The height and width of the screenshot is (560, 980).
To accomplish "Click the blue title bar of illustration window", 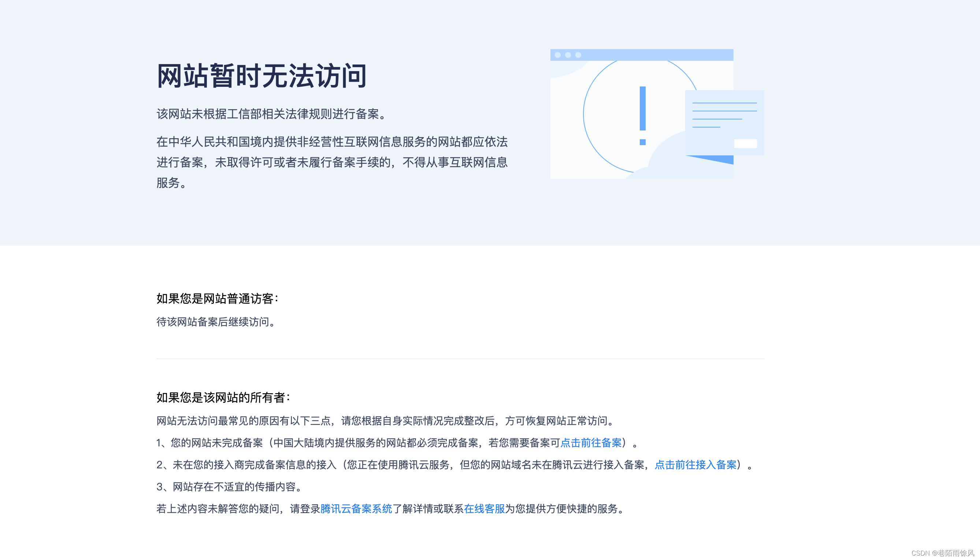I will [653, 55].
